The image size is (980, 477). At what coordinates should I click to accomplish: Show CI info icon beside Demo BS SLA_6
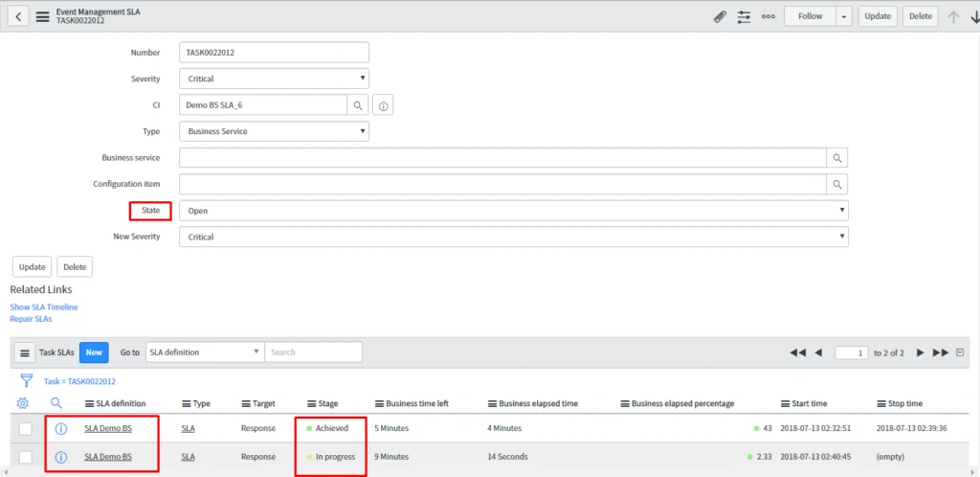(383, 105)
